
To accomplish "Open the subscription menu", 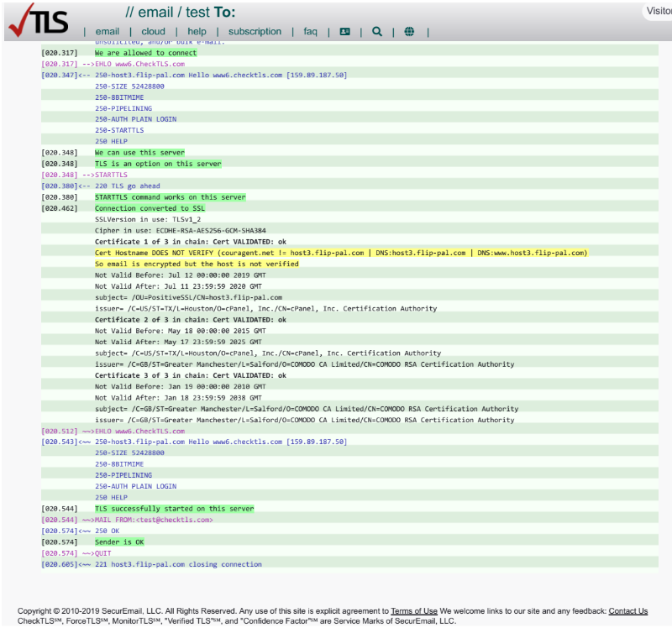I will pos(255,32).
